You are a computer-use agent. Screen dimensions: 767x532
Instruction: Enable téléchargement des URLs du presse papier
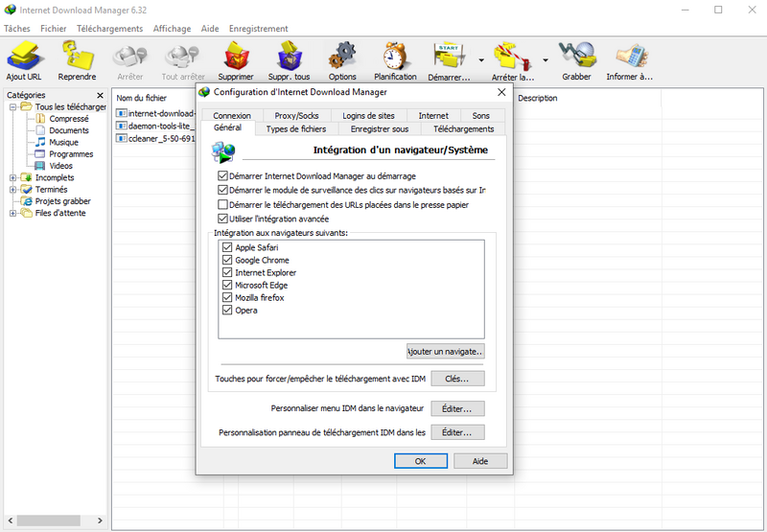coord(222,204)
